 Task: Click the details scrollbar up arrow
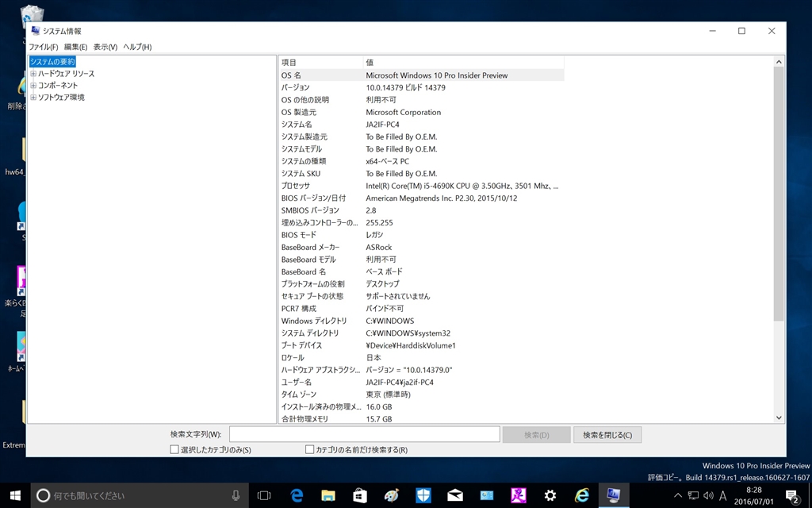779,62
